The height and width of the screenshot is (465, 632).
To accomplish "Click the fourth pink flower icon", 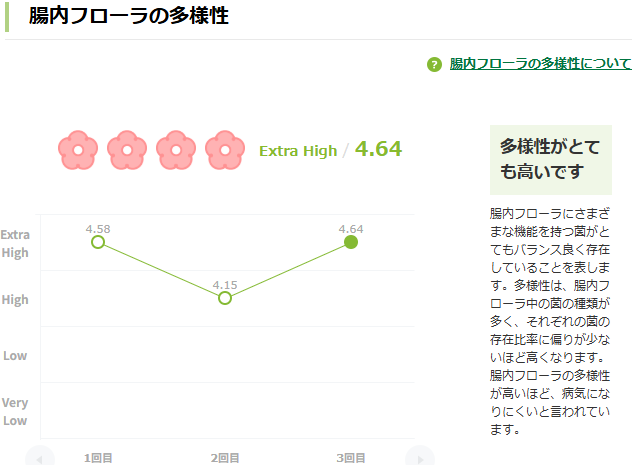I will click(x=225, y=151).
